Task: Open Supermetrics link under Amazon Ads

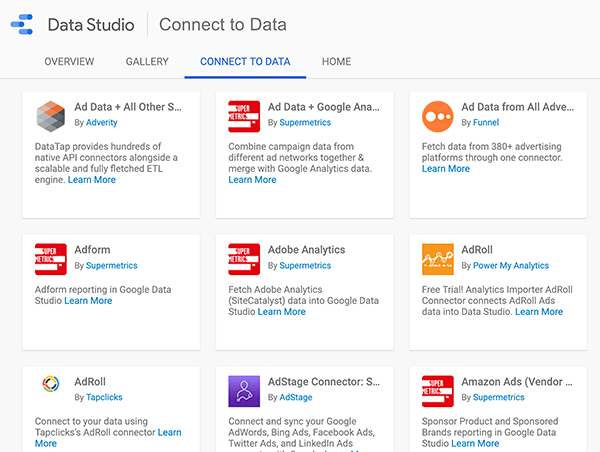Action: click(x=499, y=397)
